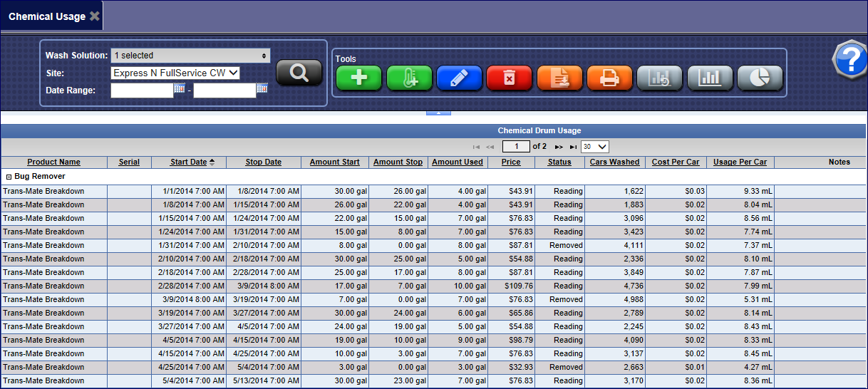Screen dimensions: 868x389
Task: Click the end date input field
Action: [224, 90]
